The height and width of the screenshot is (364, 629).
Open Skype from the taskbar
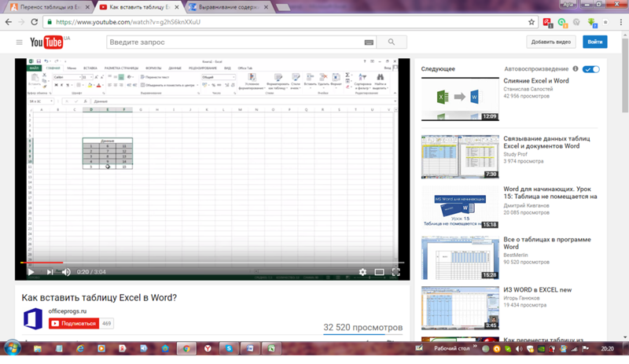pos(229,348)
